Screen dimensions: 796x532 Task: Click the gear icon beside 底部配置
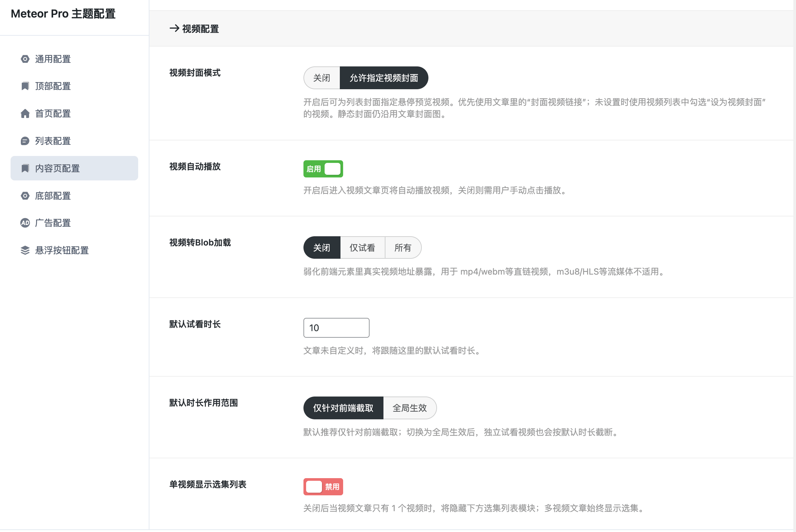(25, 196)
